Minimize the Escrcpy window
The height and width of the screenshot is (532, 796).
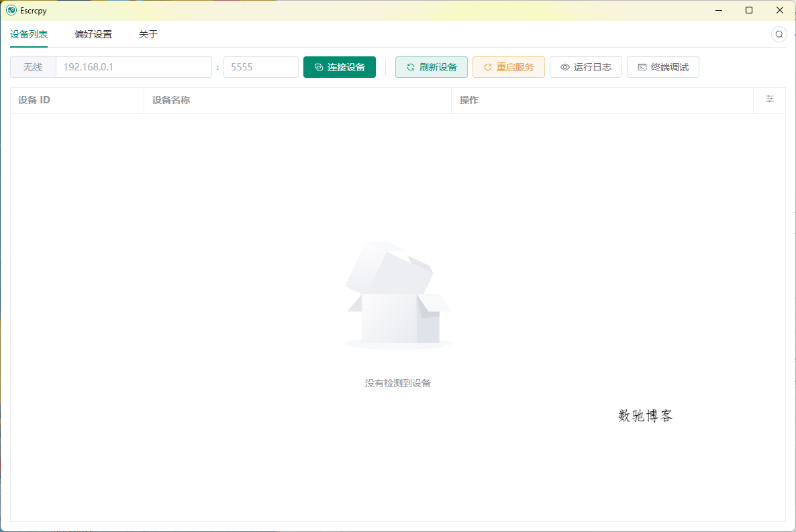pyautogui.click(x=719, y=10)
